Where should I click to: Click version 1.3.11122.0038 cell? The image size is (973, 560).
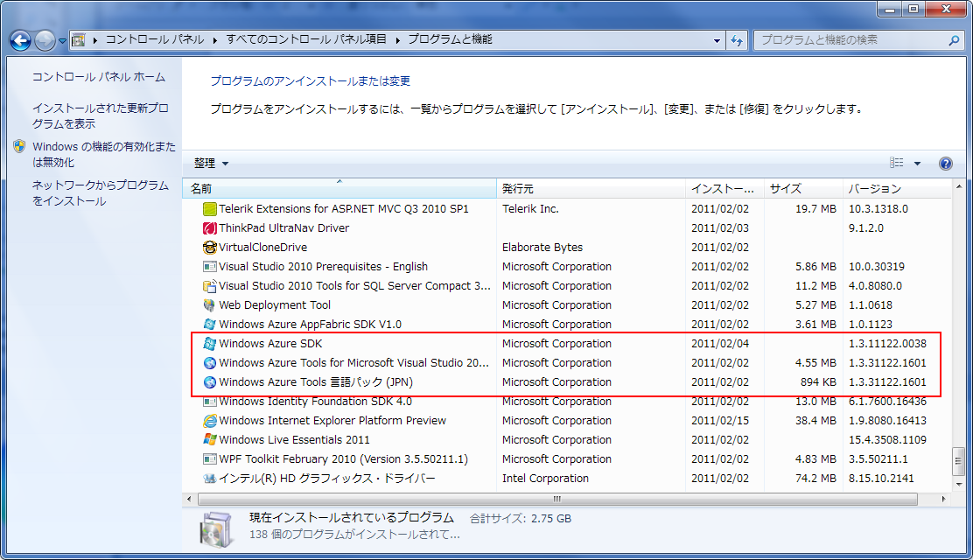887,344
